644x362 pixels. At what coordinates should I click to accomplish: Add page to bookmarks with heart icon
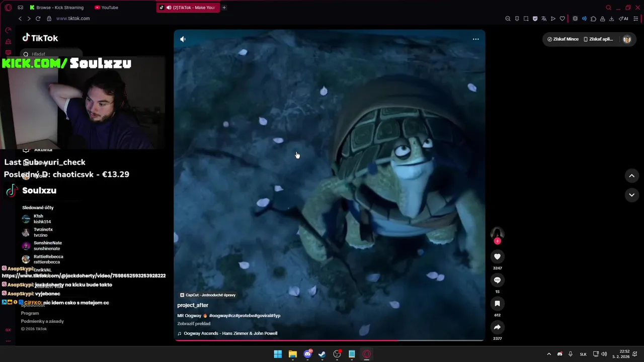click(562, 19)
